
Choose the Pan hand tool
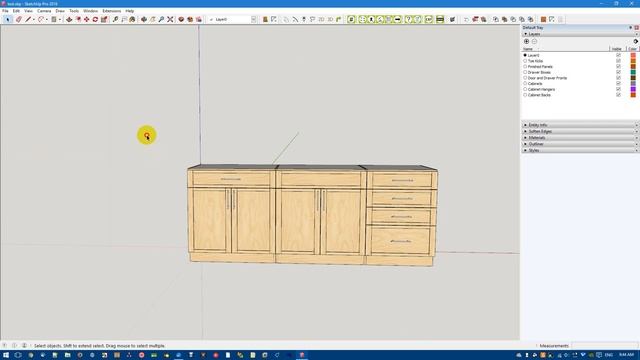153,19
